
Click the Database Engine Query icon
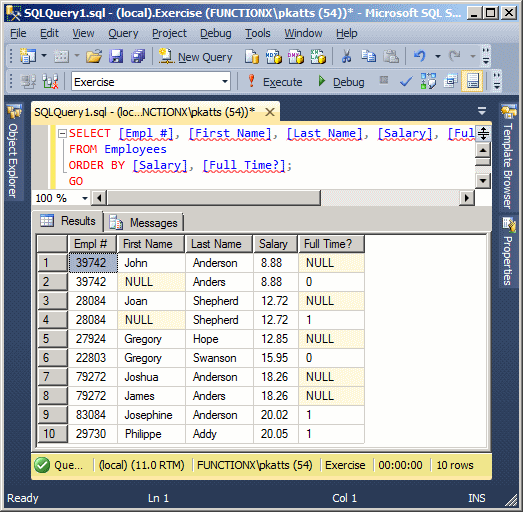[252, 56]
